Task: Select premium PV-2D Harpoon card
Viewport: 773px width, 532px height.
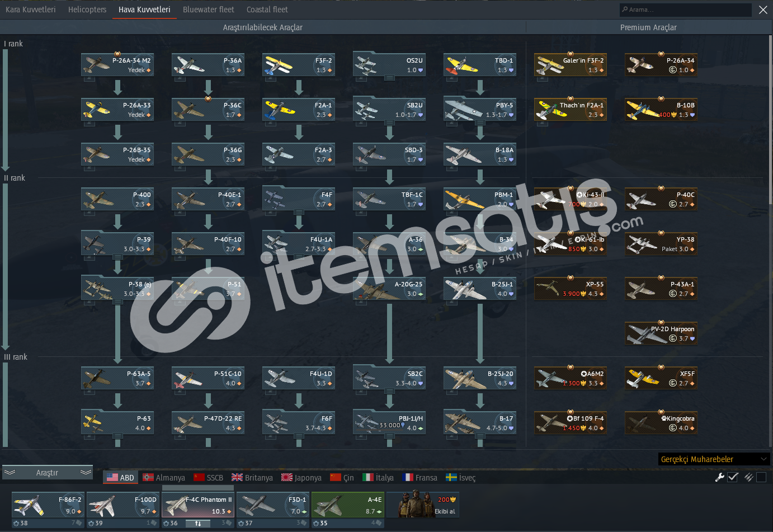Action: 661,333
